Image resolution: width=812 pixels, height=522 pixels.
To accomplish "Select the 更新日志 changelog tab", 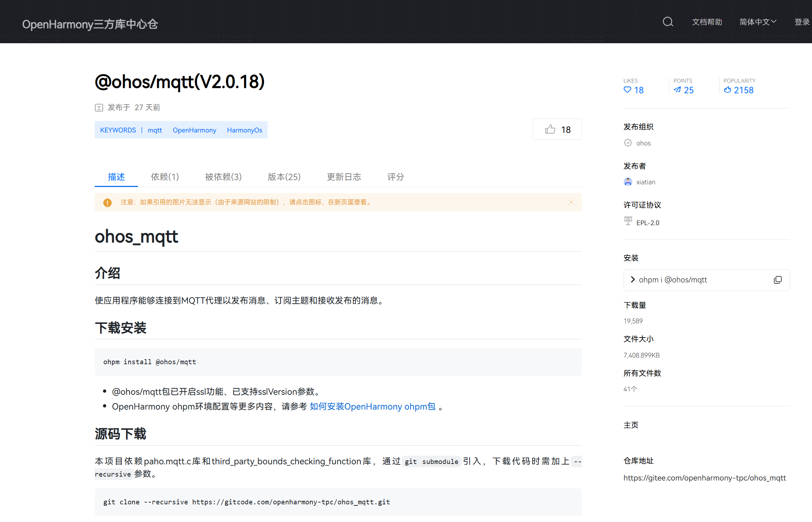I will pos(344,177).
